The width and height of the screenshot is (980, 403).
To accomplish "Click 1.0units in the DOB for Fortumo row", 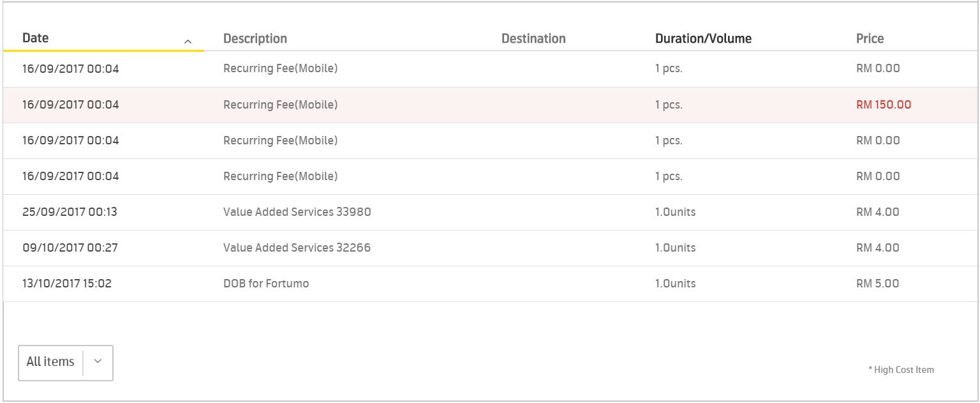I will pyautogui.click(x=675, y=284).
